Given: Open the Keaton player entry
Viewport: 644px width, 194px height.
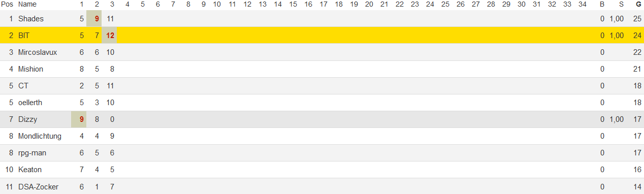Looking at the screenshot, I should [30, 170].
